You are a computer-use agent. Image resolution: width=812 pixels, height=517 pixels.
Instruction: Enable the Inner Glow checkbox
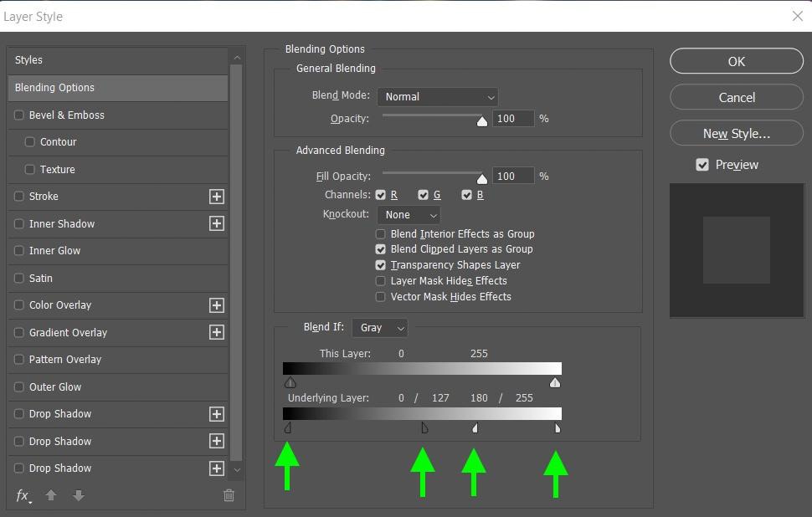click(19, 250)
